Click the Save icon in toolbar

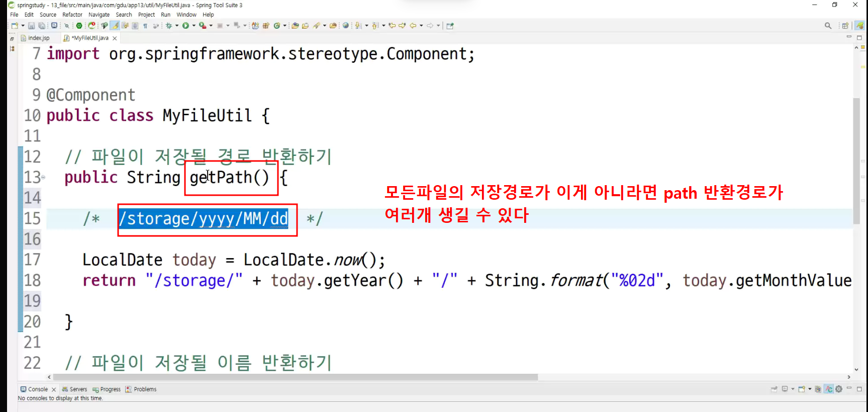pos(31,26)
